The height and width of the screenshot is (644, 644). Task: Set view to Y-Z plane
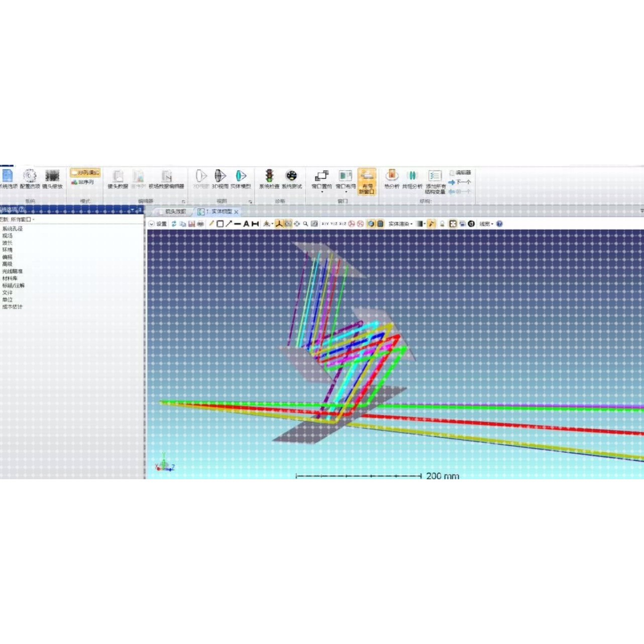[334, 224]
